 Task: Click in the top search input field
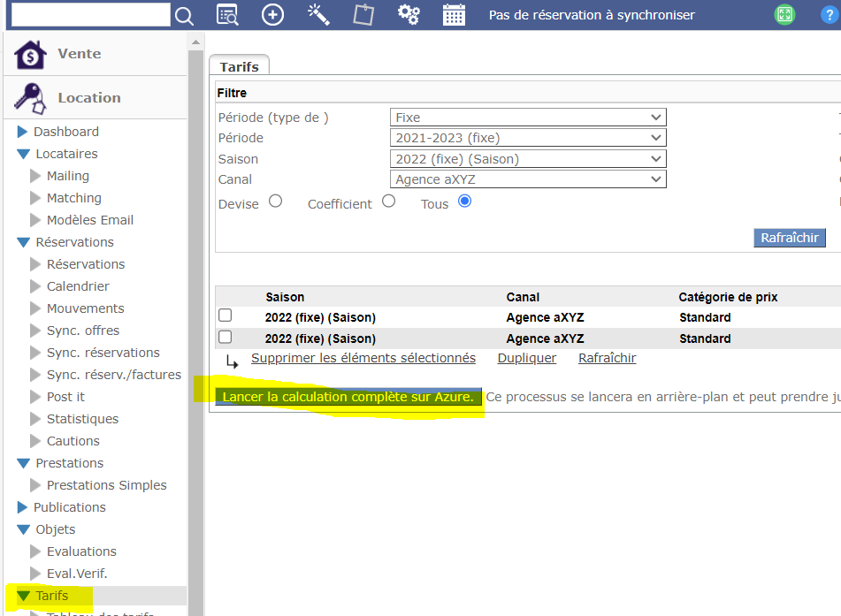[89, 15]
